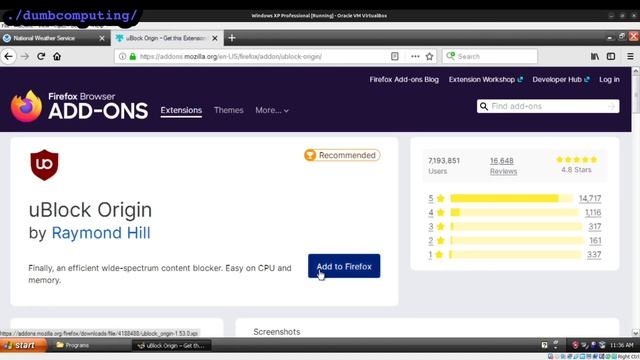Viewport: 640px width, 360px height.
Task: Click the 4.8 Stars rating text
Action: click(x=576, y=169)
